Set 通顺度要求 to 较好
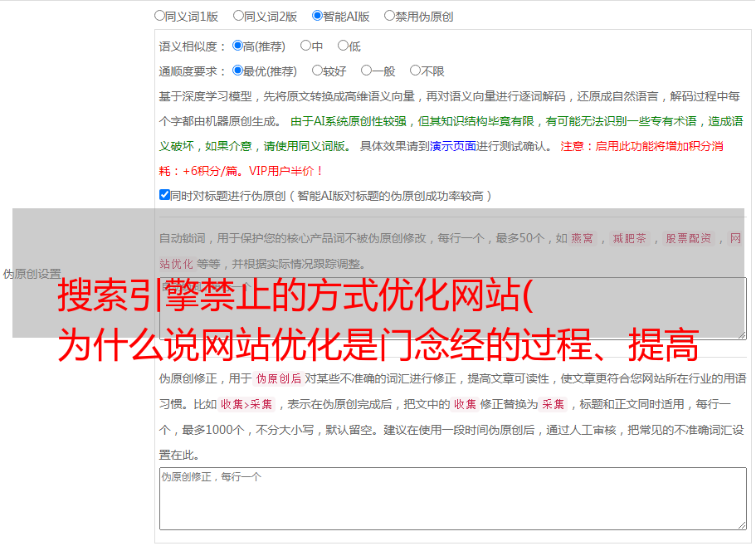Image resolution: width=756 pixels, height=546 pixels. pyautogui.click(x=317, y=71)
